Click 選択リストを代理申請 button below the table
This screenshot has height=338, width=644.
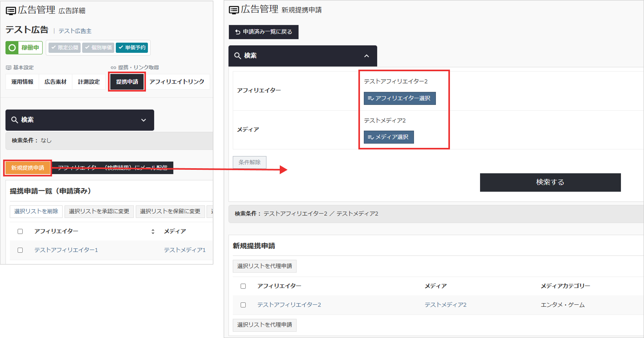coord(264,325)
